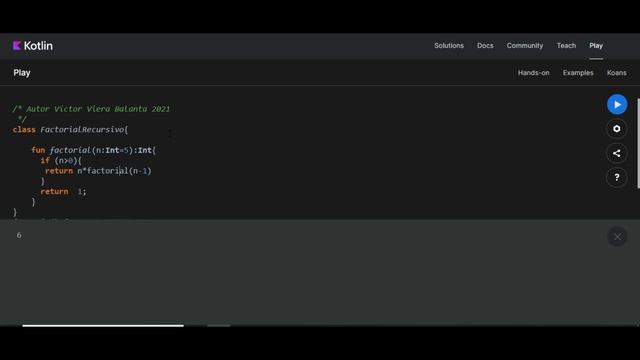Click the class FactorialRecursivo line
Screen dimensions: 640x360
click(70, 130)
